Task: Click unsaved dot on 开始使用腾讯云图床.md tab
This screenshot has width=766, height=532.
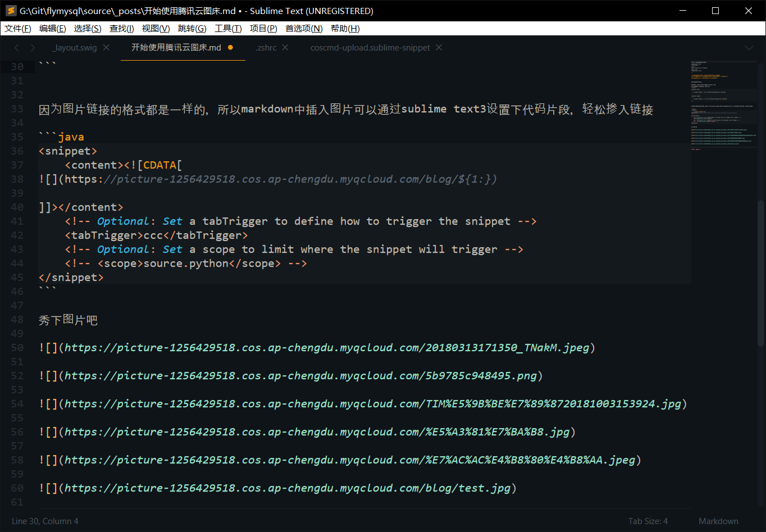Action: click(230, 48)
